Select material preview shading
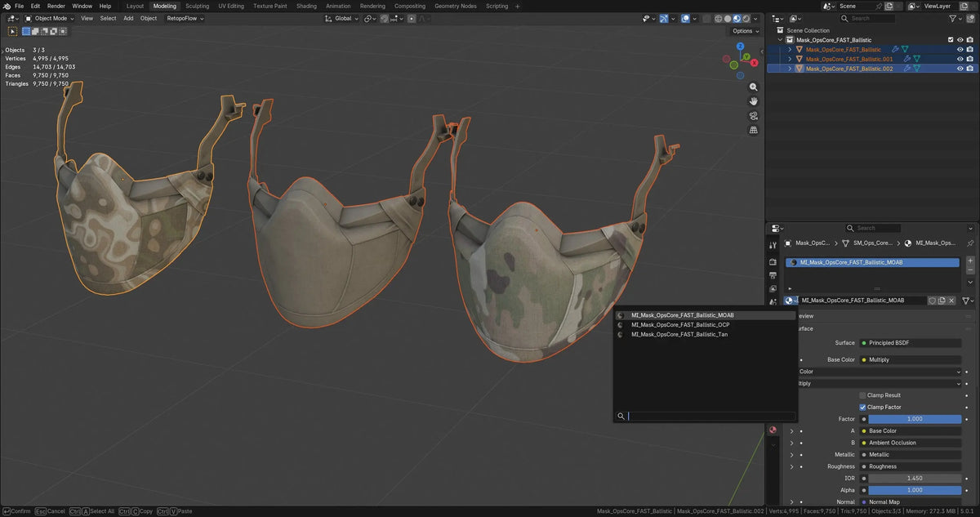This screenshot has height=517, width=980. pyautogui.click(x=737, y=18)
